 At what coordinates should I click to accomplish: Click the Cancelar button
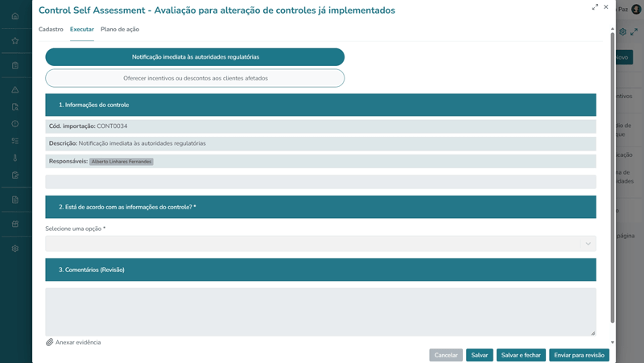click(x=446, y=355)
